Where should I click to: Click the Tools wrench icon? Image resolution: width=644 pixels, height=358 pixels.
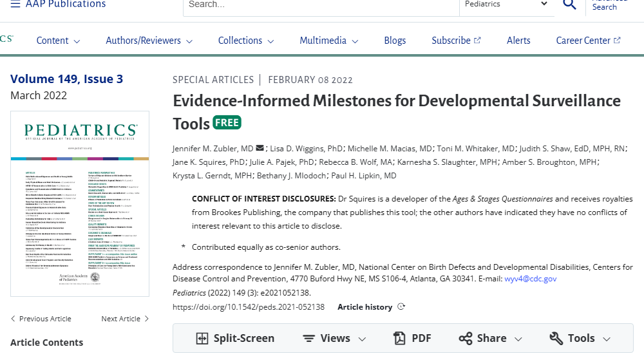(556, 338)
